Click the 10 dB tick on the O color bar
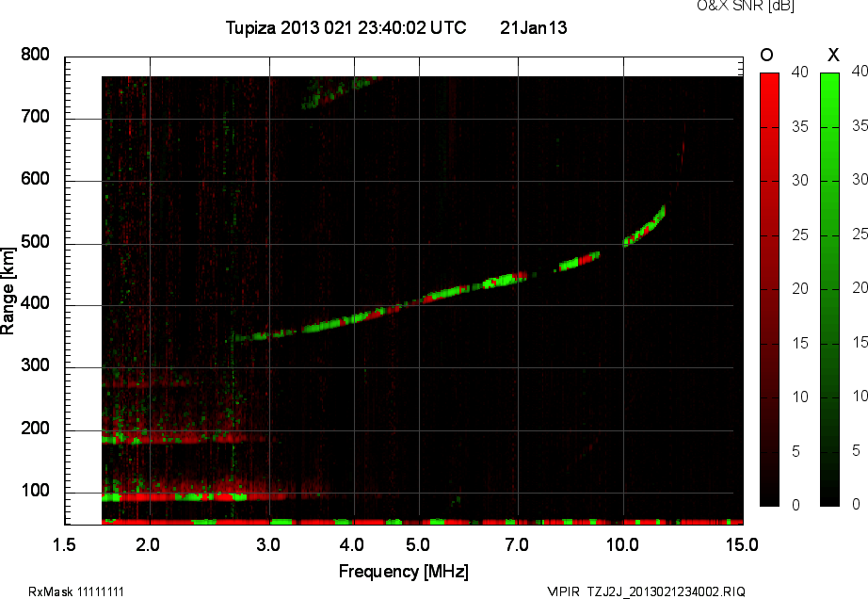The image size is (868, 599). [x=800, y=397]
